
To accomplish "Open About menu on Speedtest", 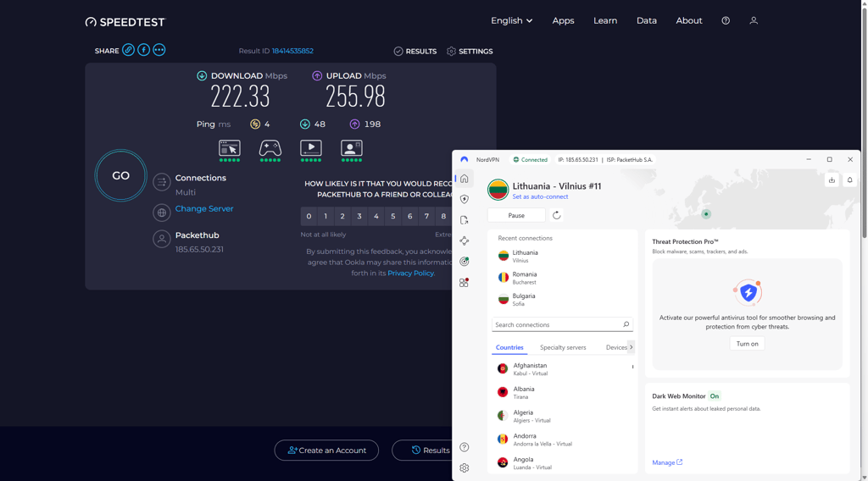I will click(688, 20).
